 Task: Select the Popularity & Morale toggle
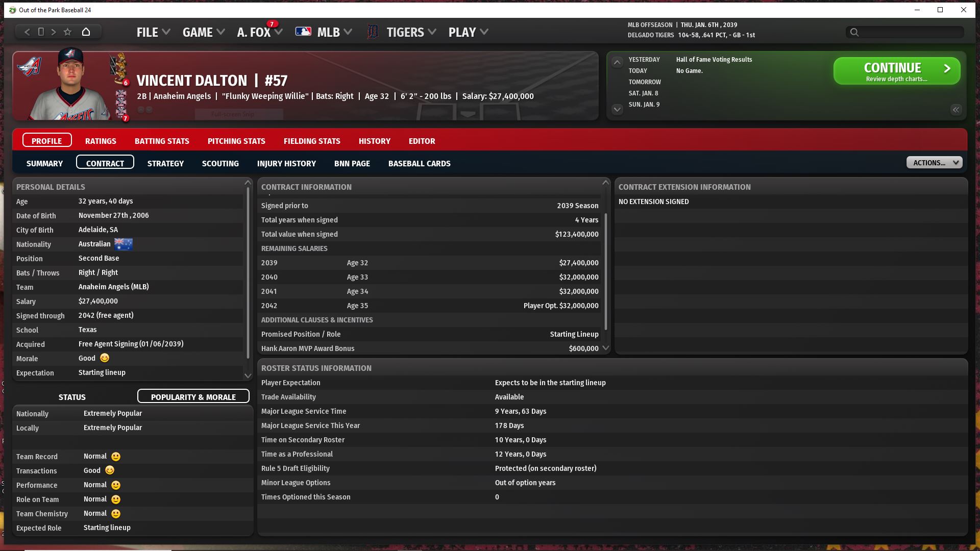pyautogui.click(x=193, y=396)
